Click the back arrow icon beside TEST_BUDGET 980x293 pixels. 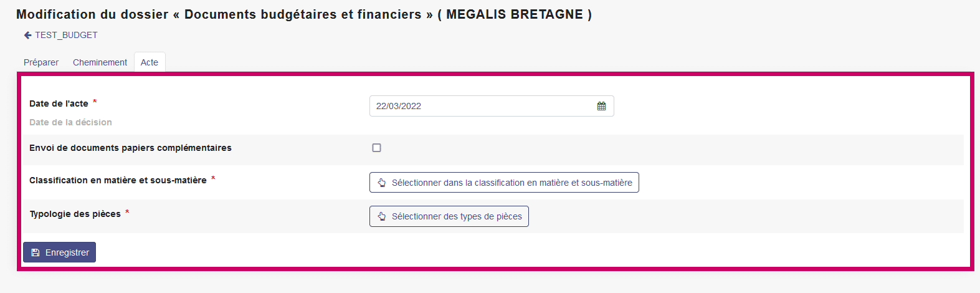tap(27, 36)
